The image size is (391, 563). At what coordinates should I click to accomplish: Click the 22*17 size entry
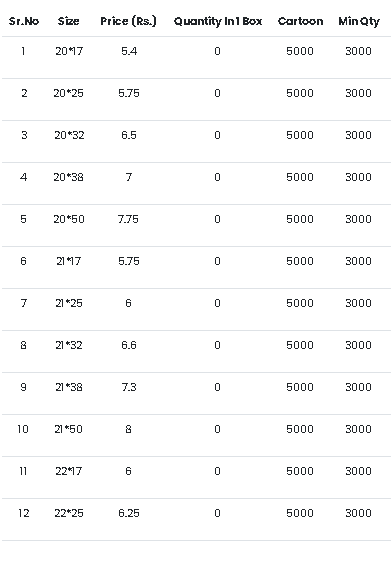(x=69, y=471)
